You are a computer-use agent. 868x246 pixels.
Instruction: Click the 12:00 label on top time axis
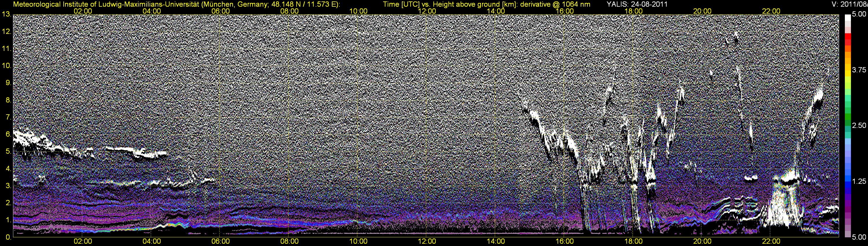pos(427,11)
